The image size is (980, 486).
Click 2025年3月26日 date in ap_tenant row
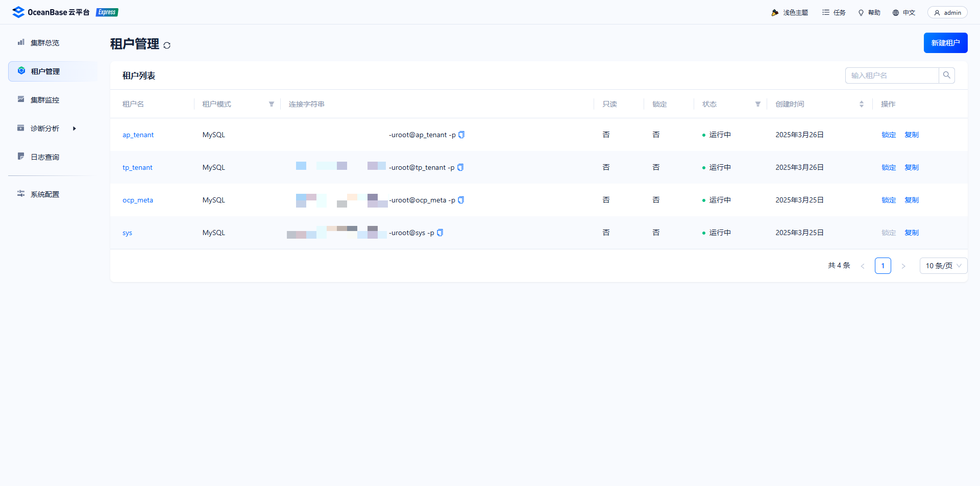(x=800, y=135)
